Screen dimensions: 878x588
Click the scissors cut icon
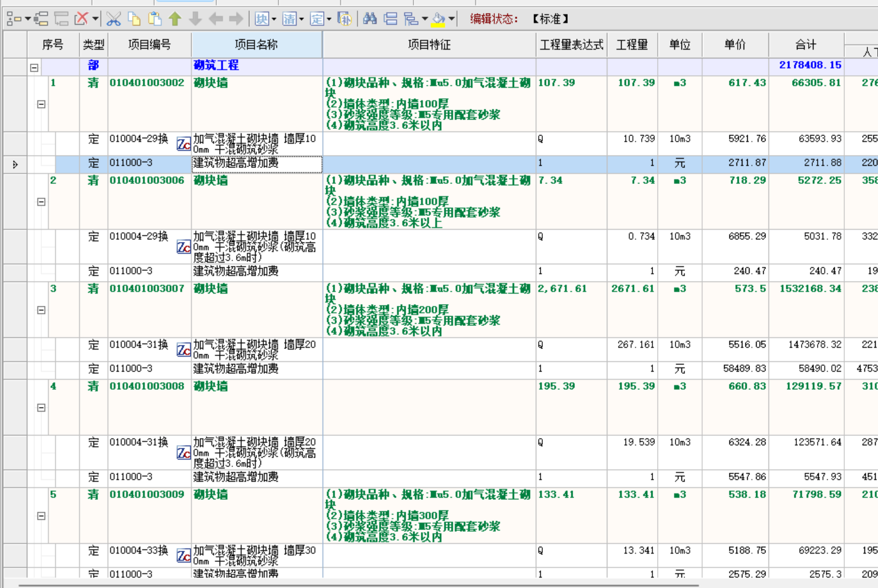point(114,19)
